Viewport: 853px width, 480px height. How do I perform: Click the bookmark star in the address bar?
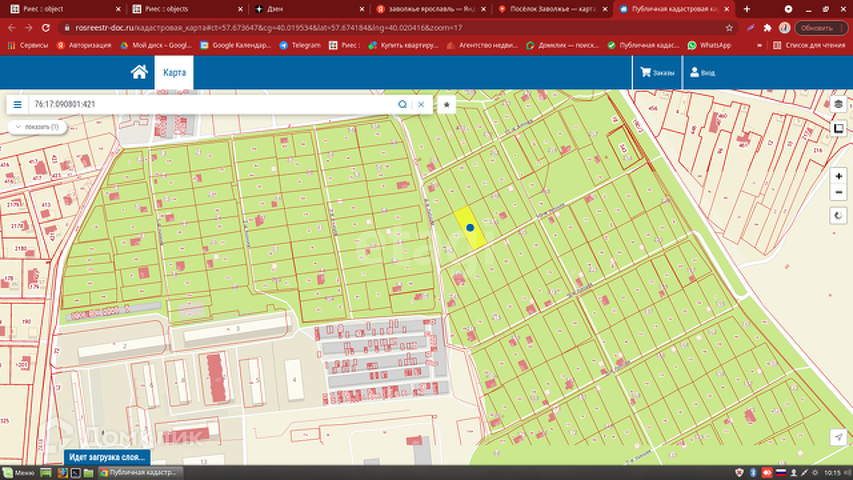click(x=729, y=28)
